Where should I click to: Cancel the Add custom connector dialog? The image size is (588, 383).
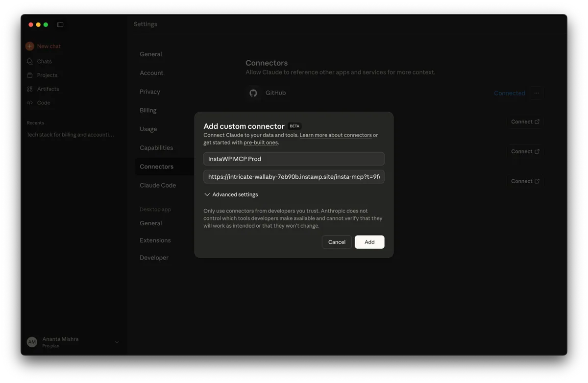coord(337,242)
